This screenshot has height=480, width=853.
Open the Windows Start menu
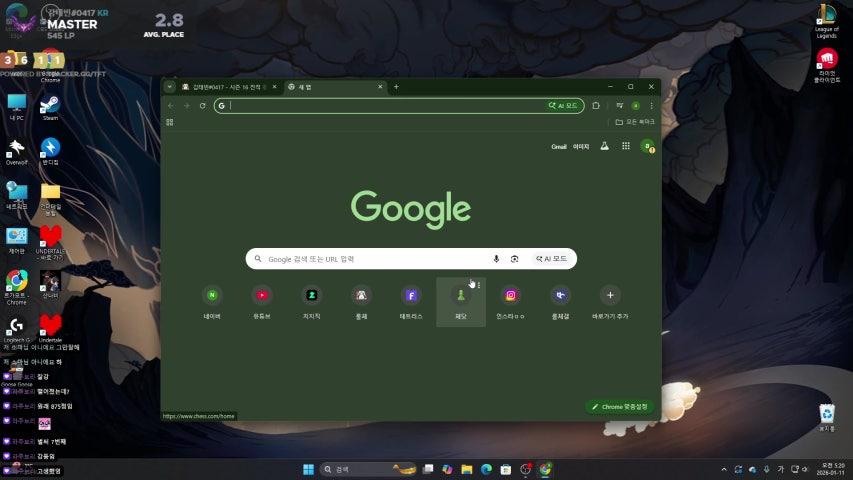pyautogui.click(x=308, y=469)
